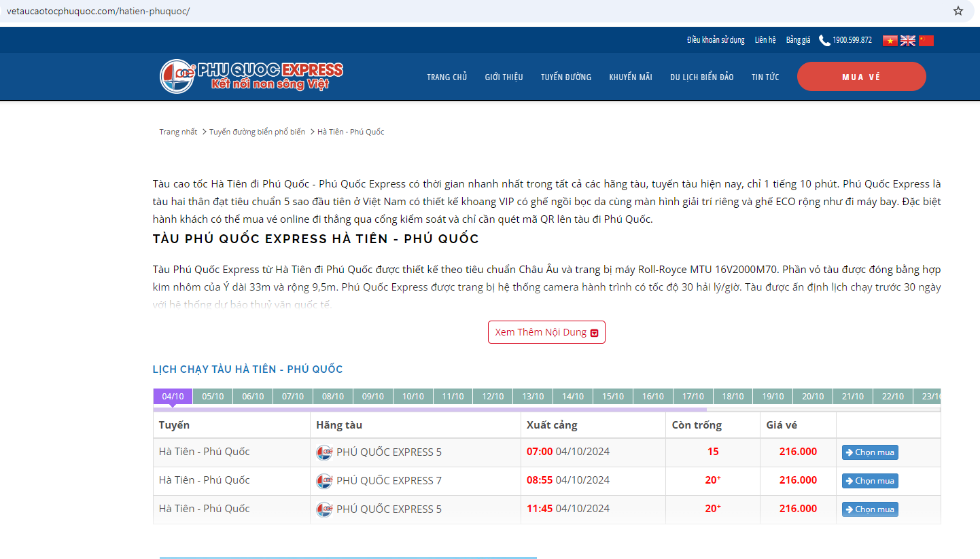Click the ship logo icon in the 07:00 row
The height and width of the screenshot is (559, 980).
click(324, 452)
